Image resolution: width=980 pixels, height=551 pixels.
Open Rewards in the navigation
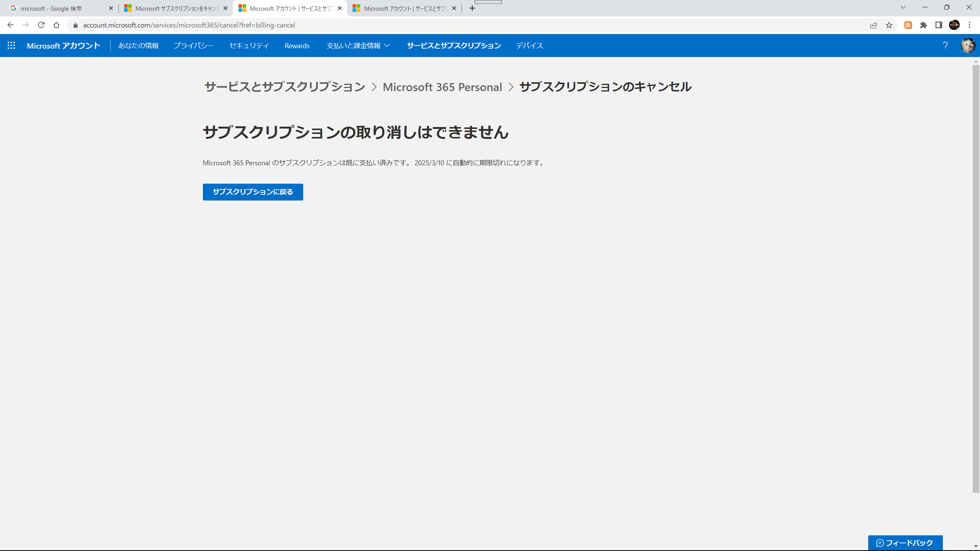[297, 46]
